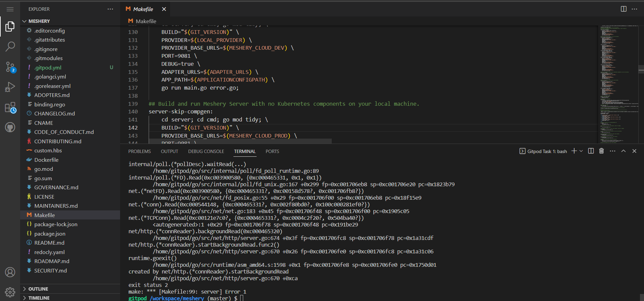The image size is (644, 301).
Task: Open the Run and Debug view
Action: tap(10, 87)
